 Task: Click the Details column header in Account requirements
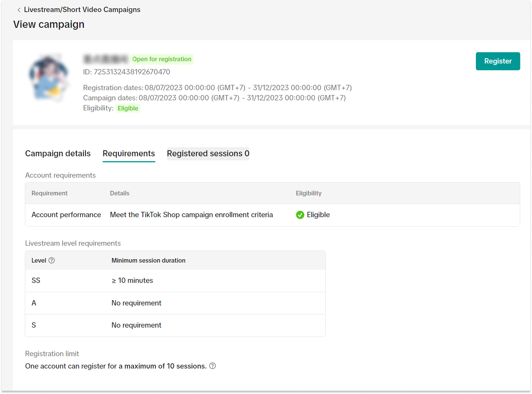tap(119, 193)
